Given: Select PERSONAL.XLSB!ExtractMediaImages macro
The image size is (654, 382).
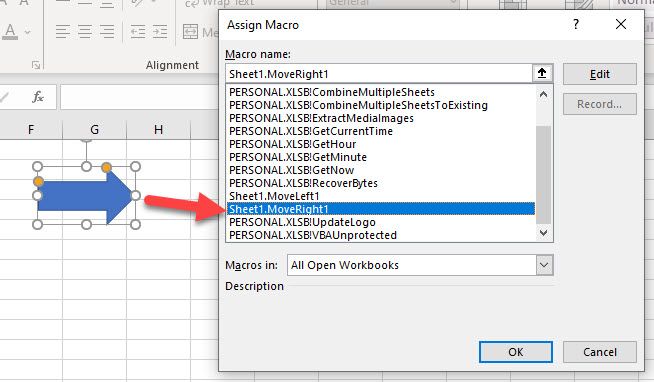Looking at the screenshot, I should click(321, 118).
